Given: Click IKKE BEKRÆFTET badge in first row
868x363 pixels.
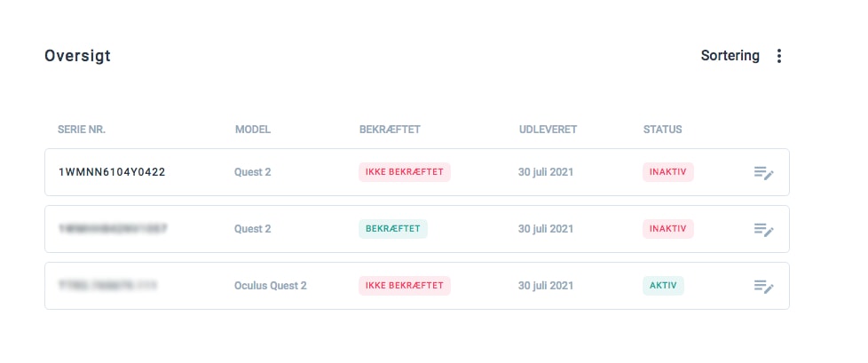Looking at the screenshot, I should [x=405, y=172].
